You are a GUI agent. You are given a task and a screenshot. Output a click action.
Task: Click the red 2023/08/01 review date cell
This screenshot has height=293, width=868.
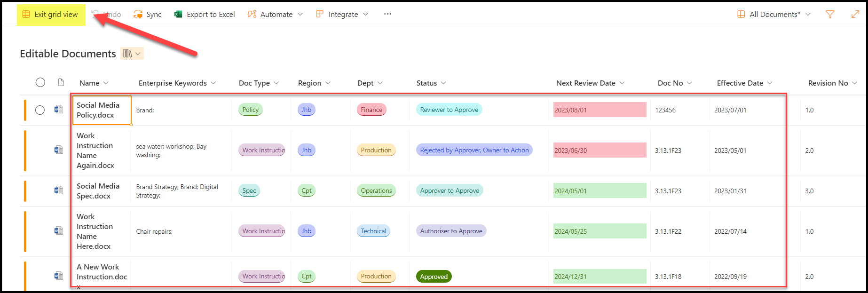pos(600,110)
